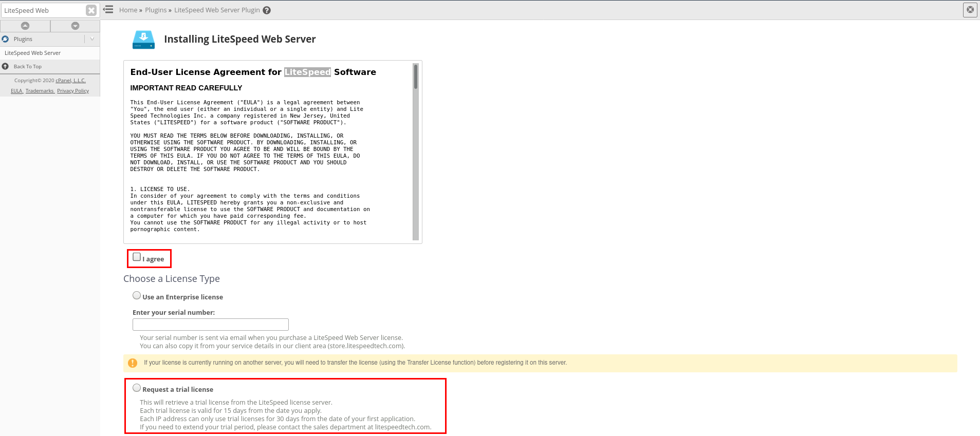
Task: Click the license transfer warning message
Action: pos(355,363)
